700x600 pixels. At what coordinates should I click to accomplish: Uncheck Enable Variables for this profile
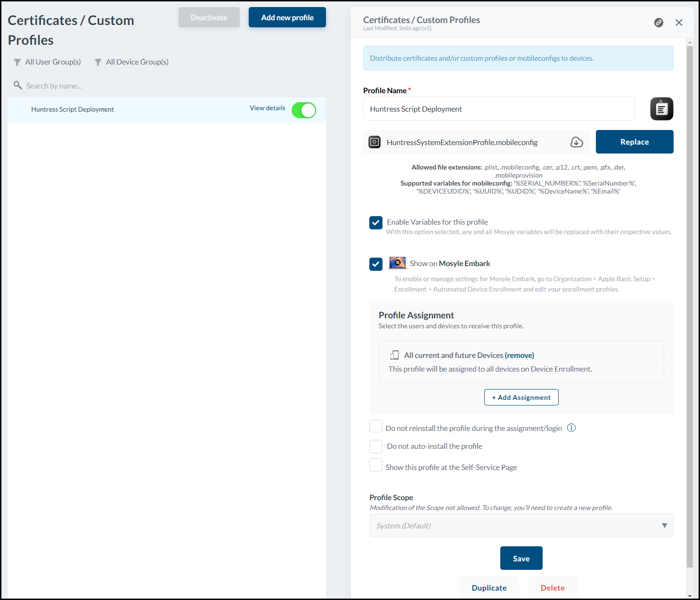pos(376,223)
